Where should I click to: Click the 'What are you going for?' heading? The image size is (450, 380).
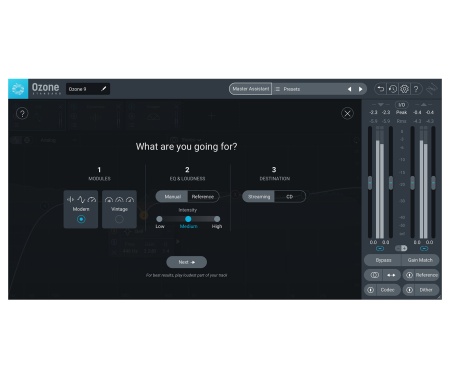click(x=186, y=147)
